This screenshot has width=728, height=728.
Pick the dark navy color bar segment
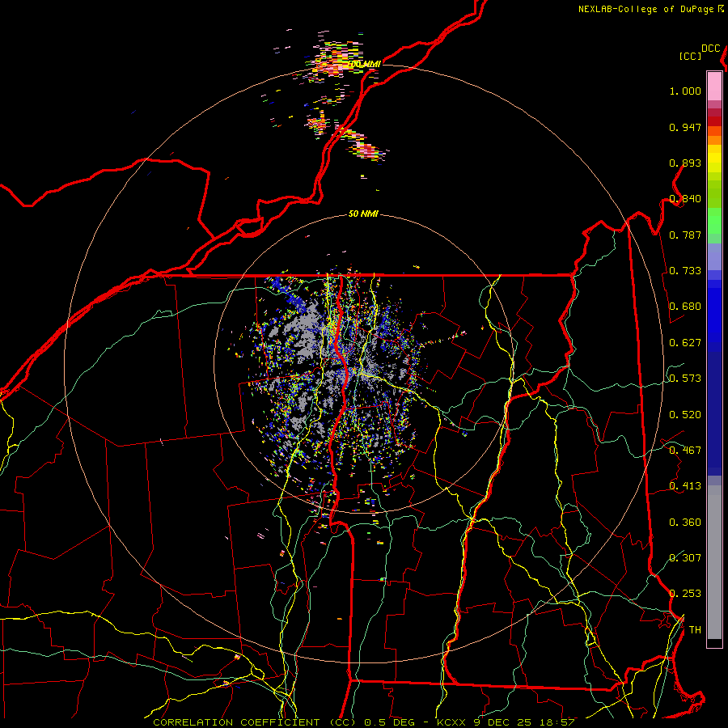pos(714,408)
